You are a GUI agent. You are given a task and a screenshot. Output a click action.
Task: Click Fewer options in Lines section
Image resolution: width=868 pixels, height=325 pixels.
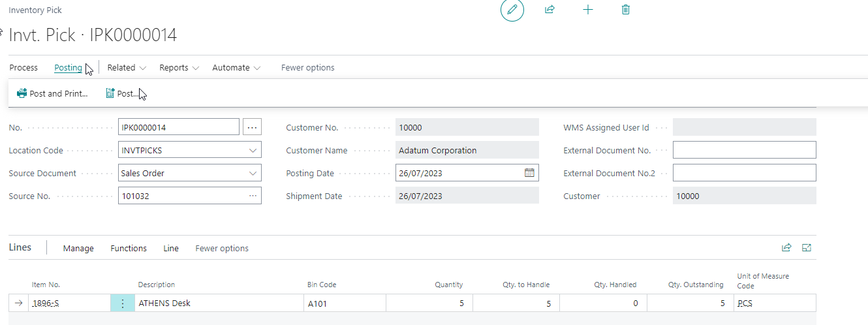[222, 249]
